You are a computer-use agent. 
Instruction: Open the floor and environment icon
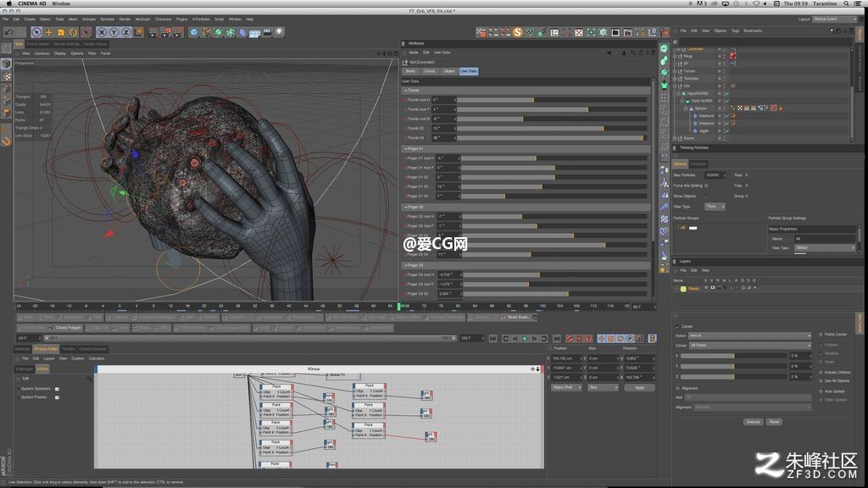coord(254,33)
